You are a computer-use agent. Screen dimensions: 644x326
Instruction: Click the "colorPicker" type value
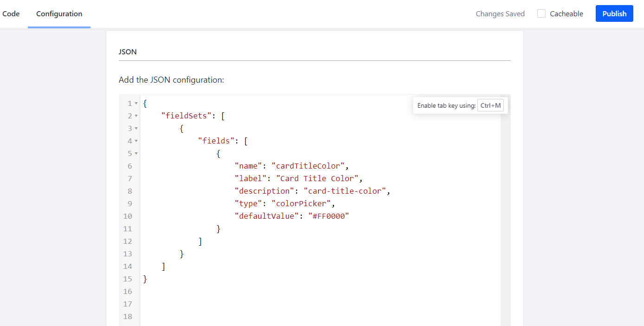tap(301, 204)
